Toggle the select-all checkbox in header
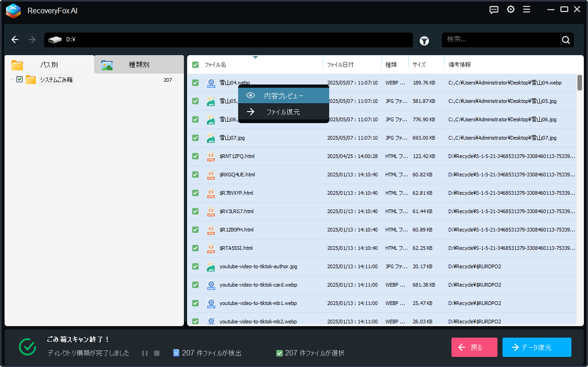Viewport: 588px width, 367px height. 195,65
